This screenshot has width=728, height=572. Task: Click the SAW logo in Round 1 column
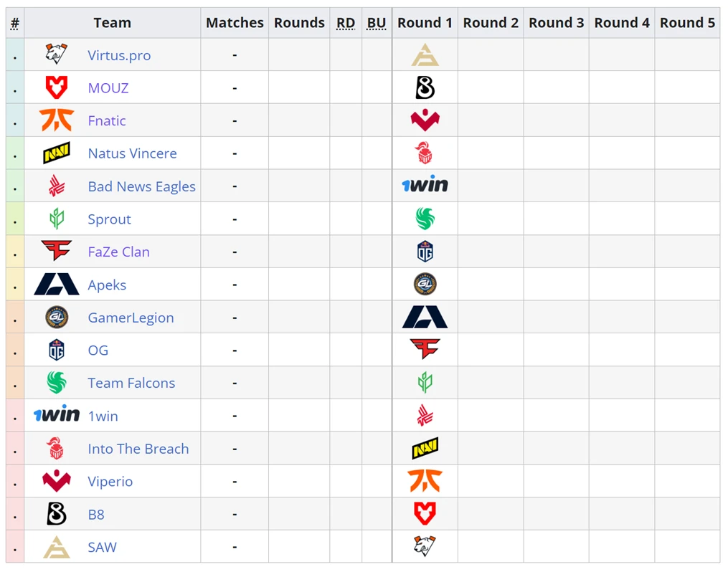coord(425,54)
